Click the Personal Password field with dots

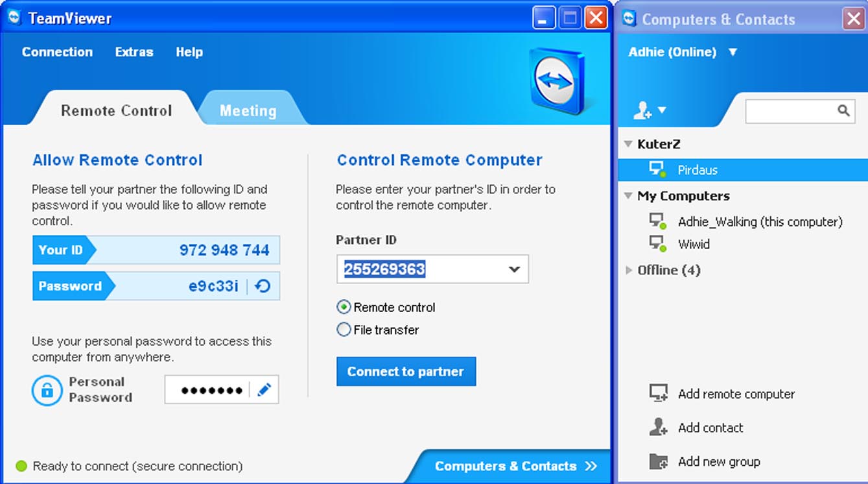tap(222, 390)
